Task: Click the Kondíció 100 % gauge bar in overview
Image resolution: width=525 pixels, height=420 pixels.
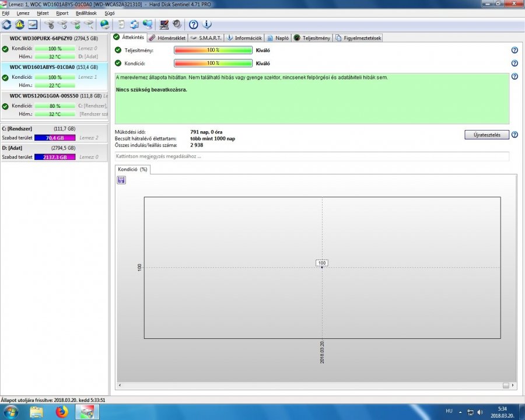Action: 213,64
